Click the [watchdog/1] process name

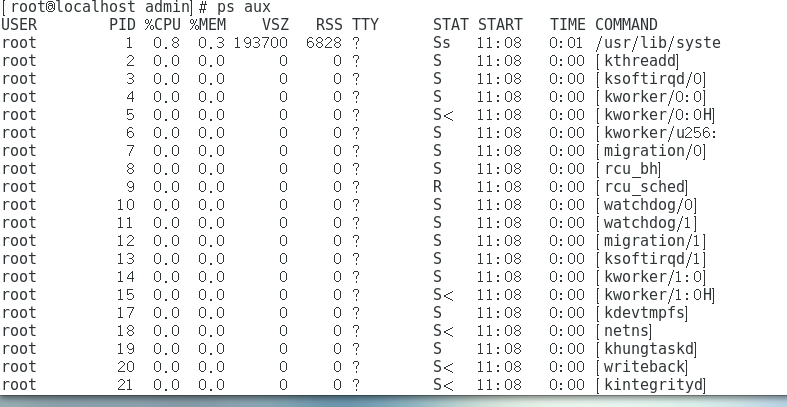[646, 223]
